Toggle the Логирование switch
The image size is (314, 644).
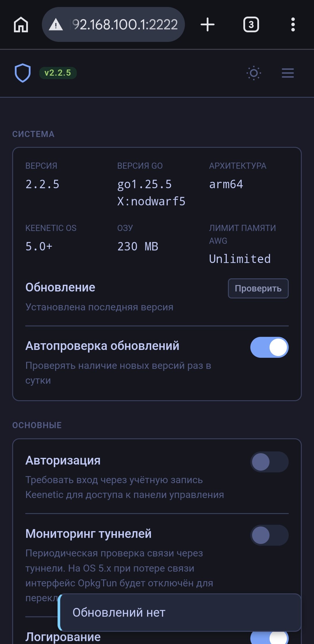(x=269, y=637)
